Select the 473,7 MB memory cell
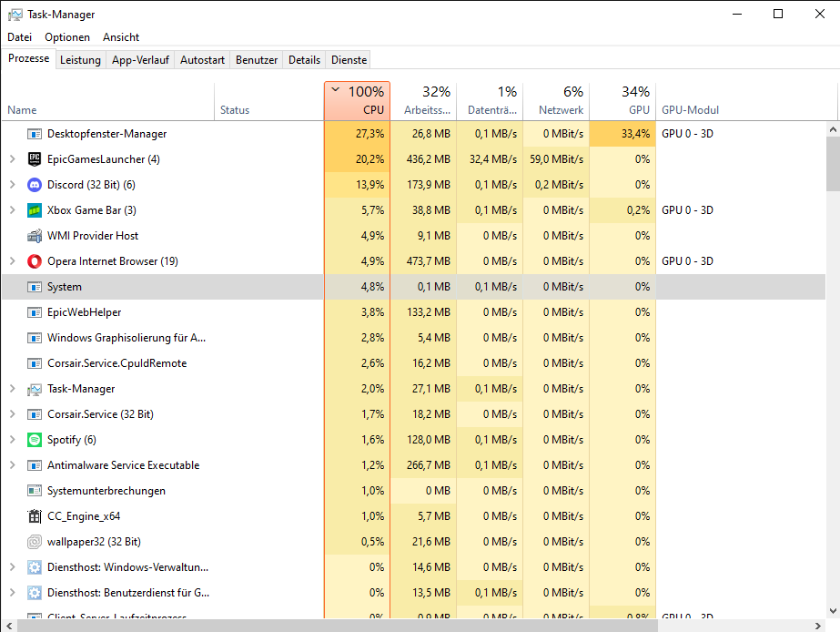Image resolution: width=840 pixels, height=632 pixels. click(x=423, y=261)
